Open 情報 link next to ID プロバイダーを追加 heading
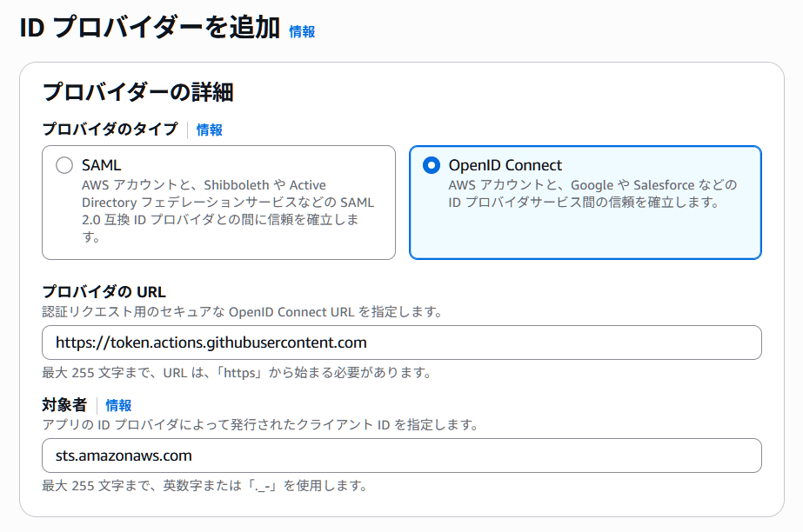Image resolution: width=803 pixels, height=532 pixels. (x=302, y=31)
